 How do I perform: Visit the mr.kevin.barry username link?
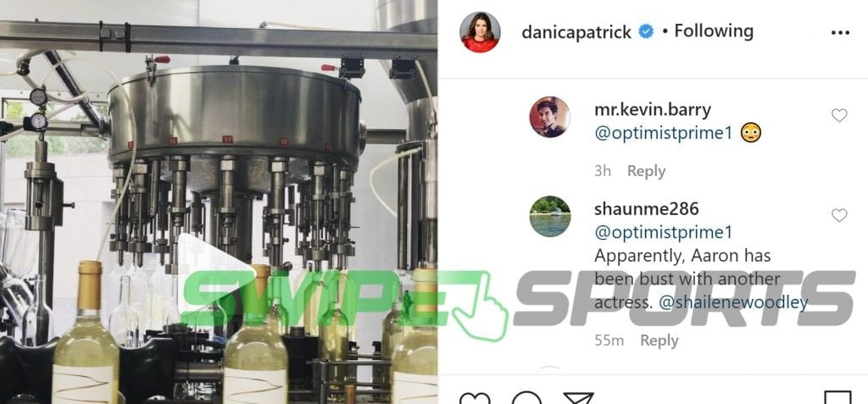[x=653, y=109]
